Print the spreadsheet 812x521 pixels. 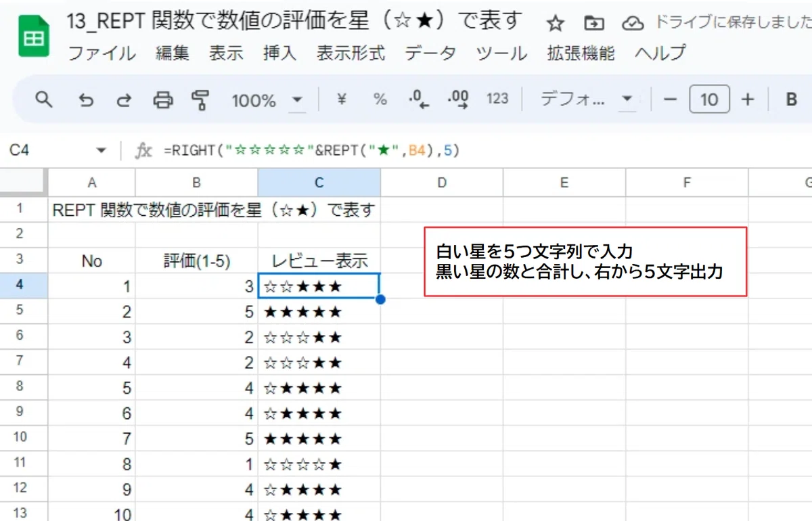[163, 100]
